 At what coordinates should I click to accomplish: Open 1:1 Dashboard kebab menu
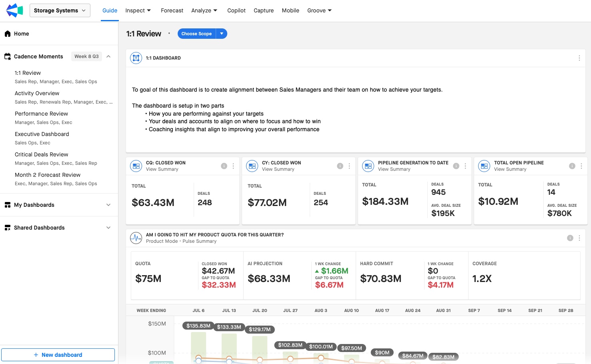pos(579,58)
